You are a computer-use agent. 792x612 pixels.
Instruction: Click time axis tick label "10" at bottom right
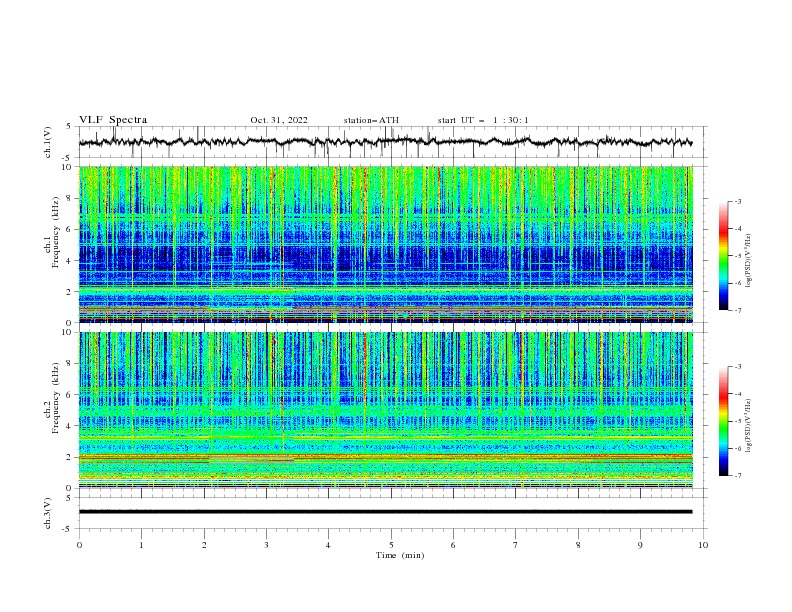coord(703,545)
